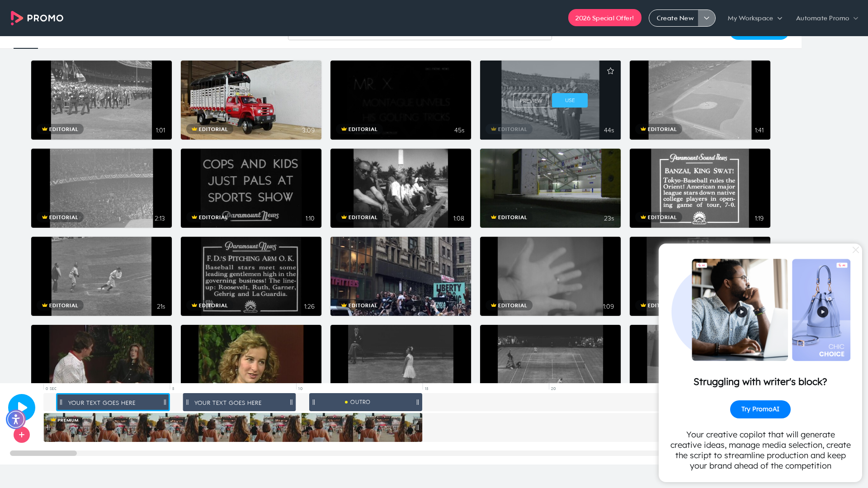868x488 pixels.
Task: Click the Editorial badge on the 23s clip
Action: 509,217
